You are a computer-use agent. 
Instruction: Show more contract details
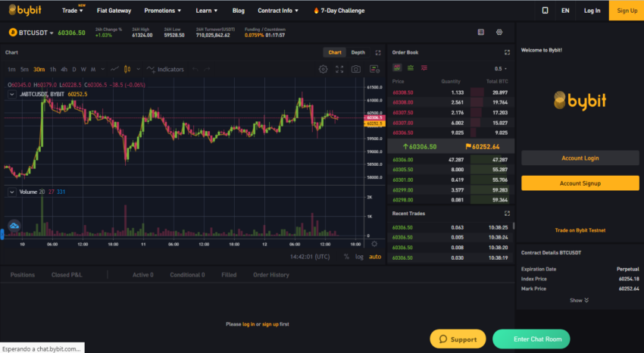(x=579, y=301)
